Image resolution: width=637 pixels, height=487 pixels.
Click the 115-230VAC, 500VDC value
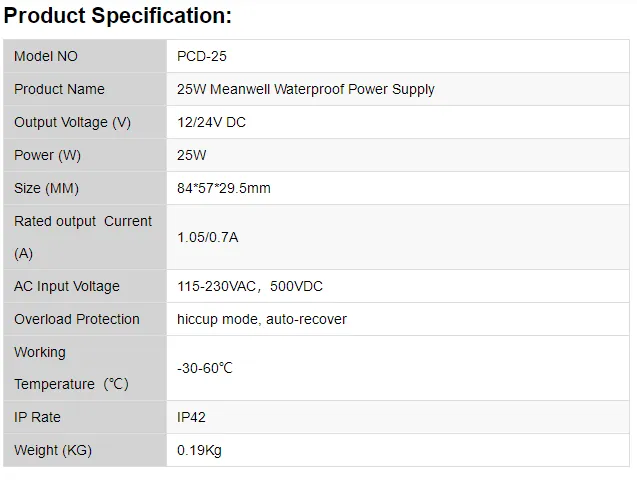coord(250,286)
